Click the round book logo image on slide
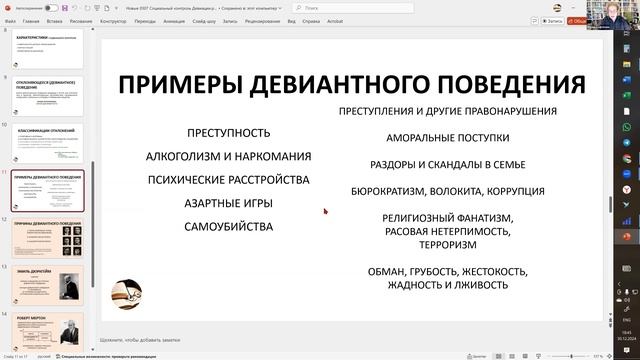Image resolution: width=640 pixels, height=360 pixels. (x=127, y=294)
